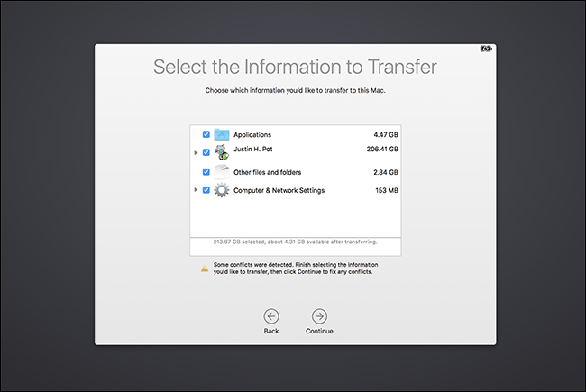Expand Computer & Network Settings disclosure triangle
The height and width of the screenshot is (392, 586).
196,190
